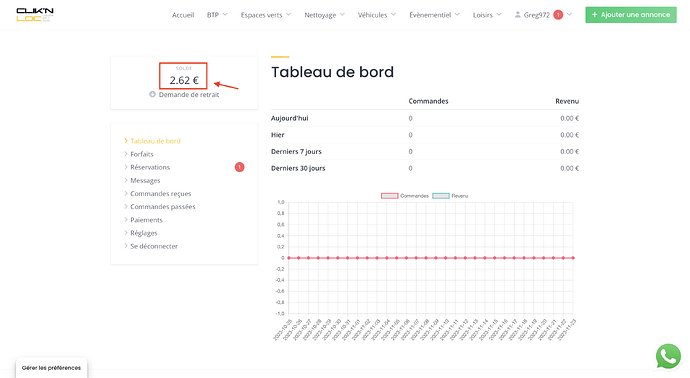Open Paiements in the sidebar
The height and width of the screenshot is (378, 690).
pyautogui.click(x=146, y=220)
